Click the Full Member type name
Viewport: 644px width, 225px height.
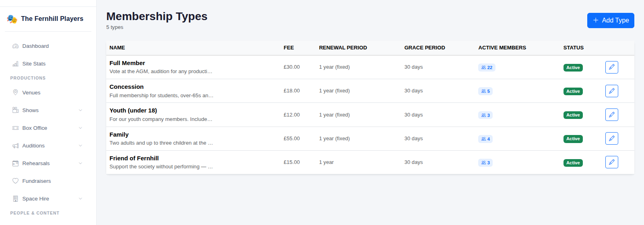[x=127, y=63]
